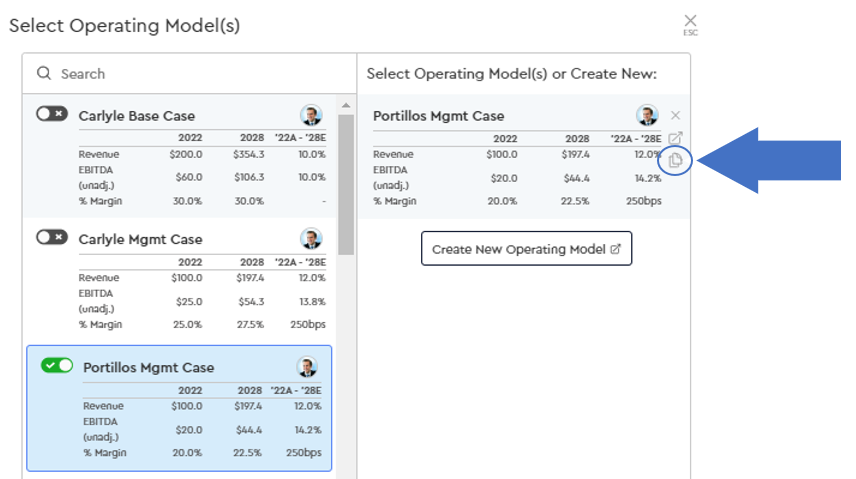This screenshot has width=856, height=479.
Task: Click the list scrollbar up arrow
Action: (346, 105)
